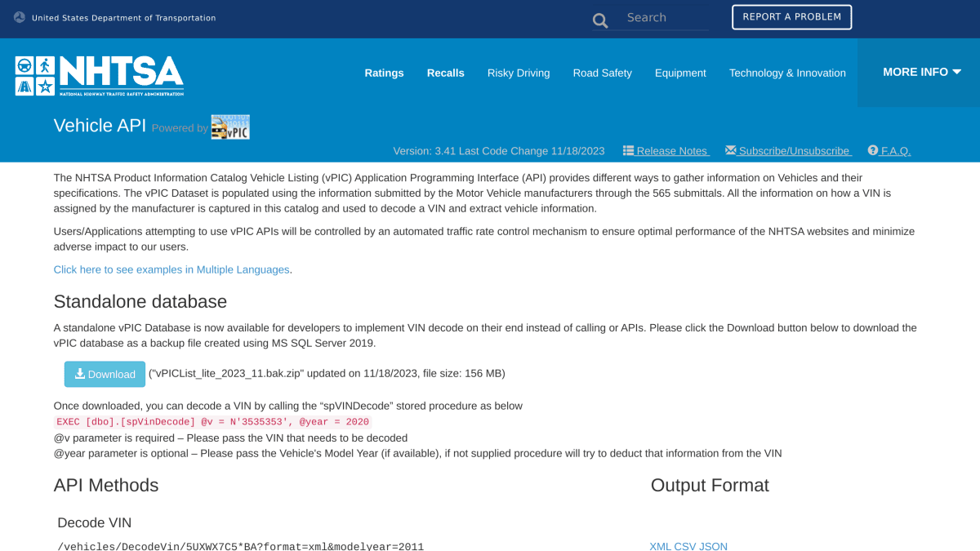980x551 pixels.
Task: Click into the Search input field
Action: tap(666, 17)
